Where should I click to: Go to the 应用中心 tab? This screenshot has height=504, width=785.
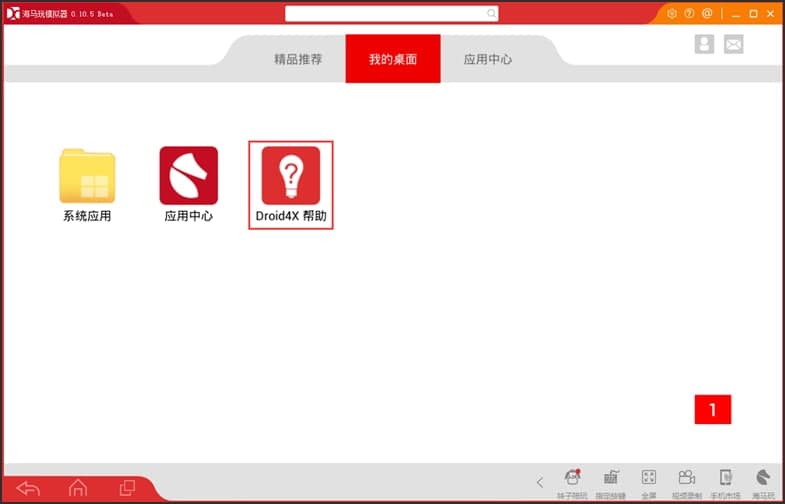488,59
